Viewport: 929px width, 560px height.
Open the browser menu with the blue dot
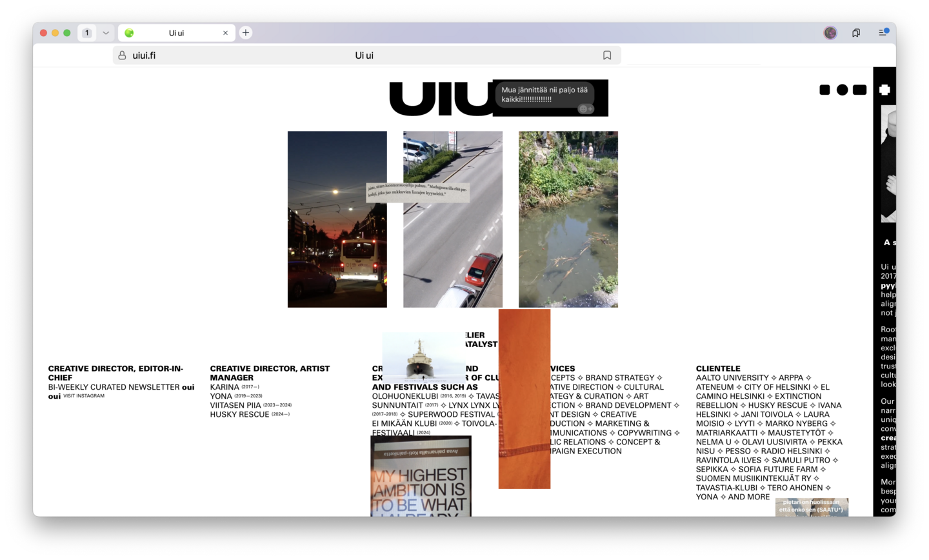click(x=883, y=32)
